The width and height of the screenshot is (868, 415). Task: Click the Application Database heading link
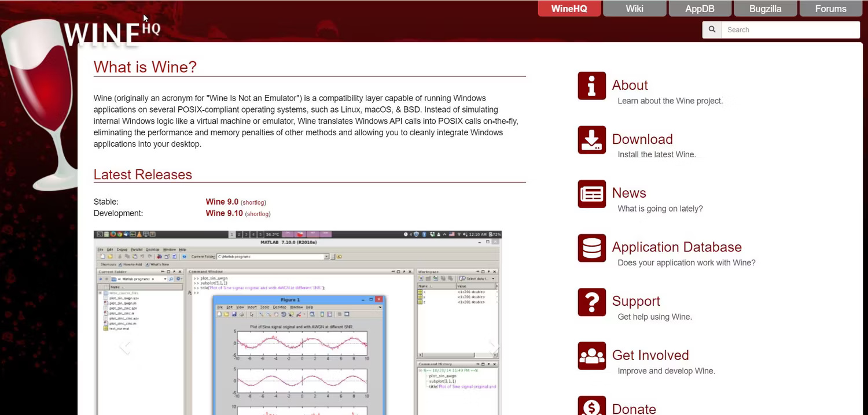click(676, 247)
